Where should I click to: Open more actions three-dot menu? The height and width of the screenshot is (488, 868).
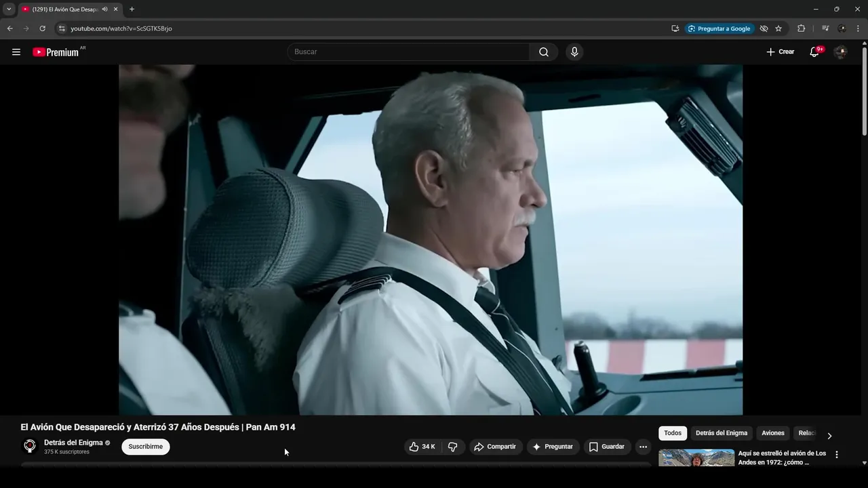tap(643, 447)
